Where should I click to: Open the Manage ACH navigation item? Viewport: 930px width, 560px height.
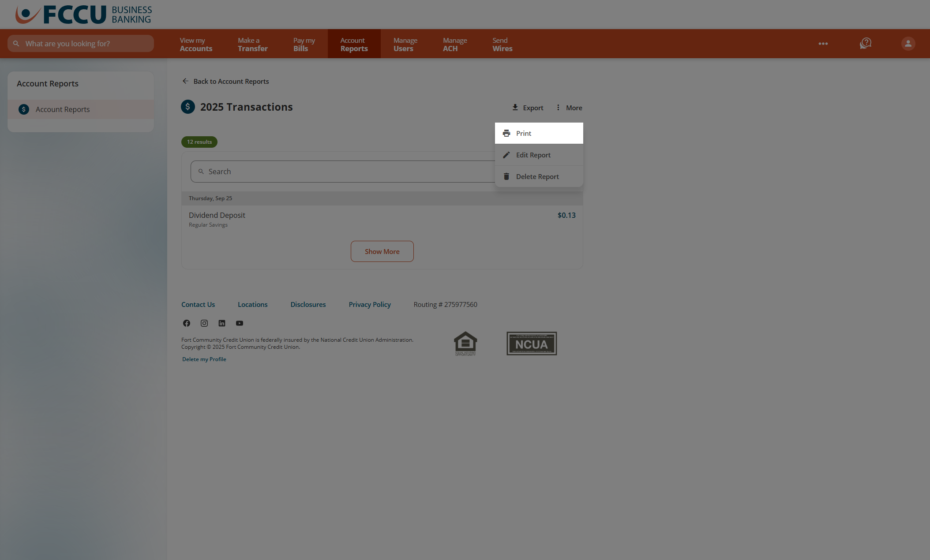[454, 44]
